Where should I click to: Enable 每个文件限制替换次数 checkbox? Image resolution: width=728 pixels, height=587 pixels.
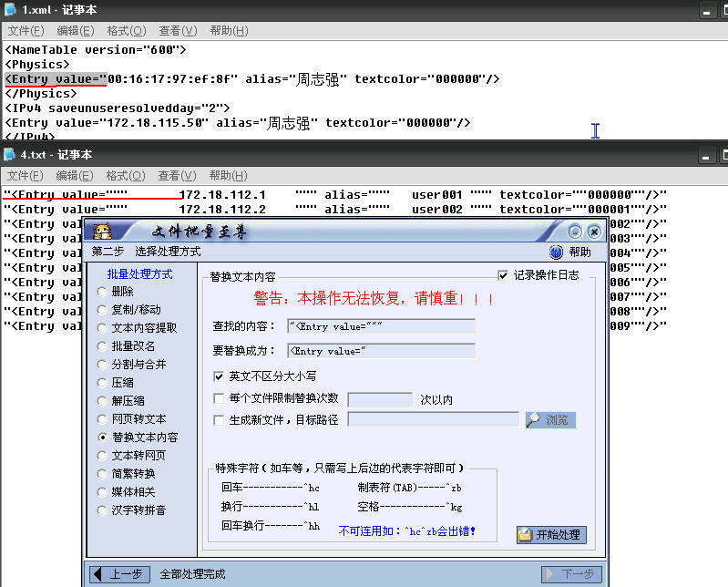(218, 398)
